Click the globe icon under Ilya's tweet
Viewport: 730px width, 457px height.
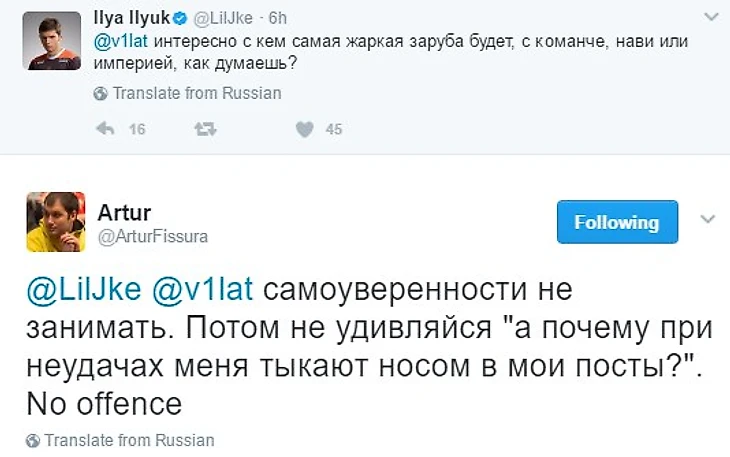pos(100,93)
